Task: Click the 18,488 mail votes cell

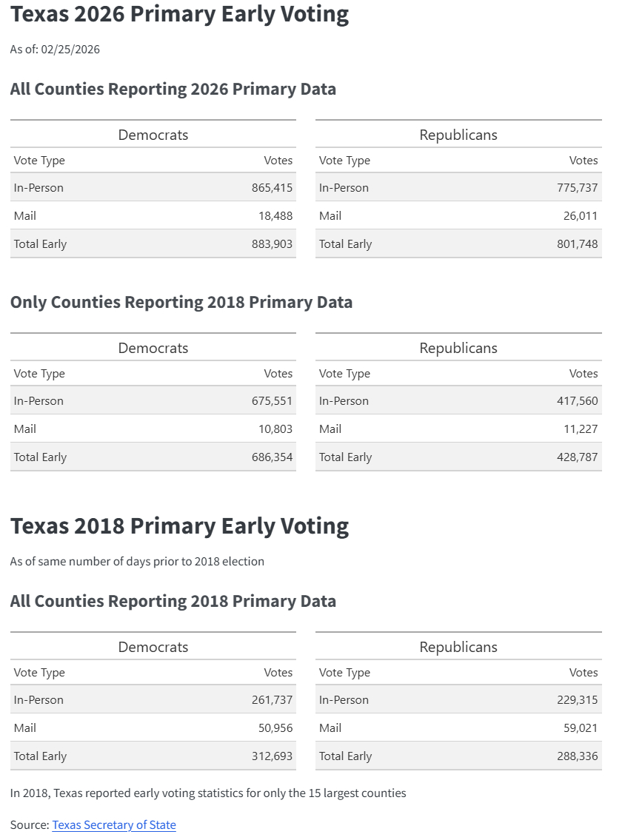Action: (x=275, y=216)
